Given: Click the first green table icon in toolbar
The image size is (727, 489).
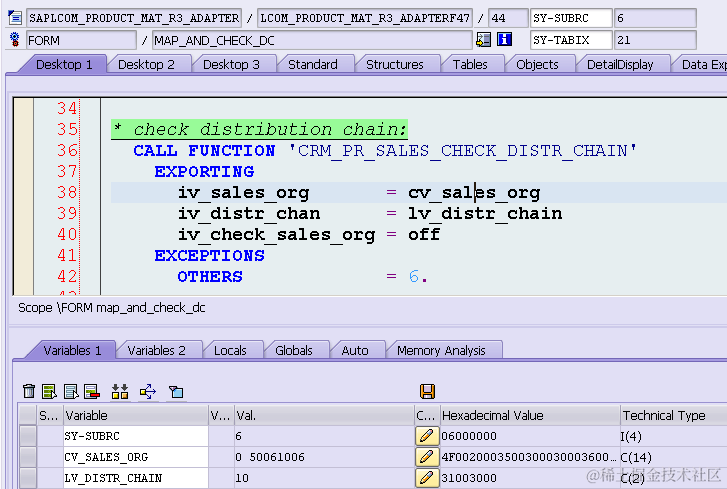Looking at the screenshot, I should pyautogui.click(x=49, y=392).
